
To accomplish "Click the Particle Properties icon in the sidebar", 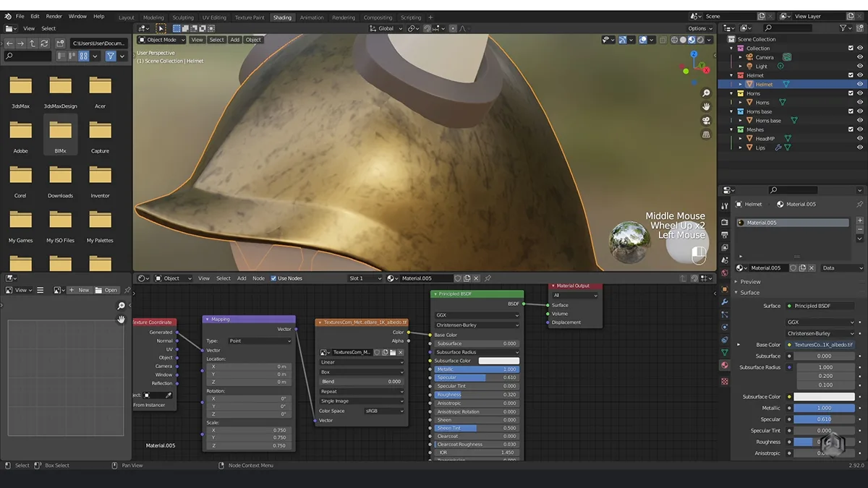I will (725, 314).
